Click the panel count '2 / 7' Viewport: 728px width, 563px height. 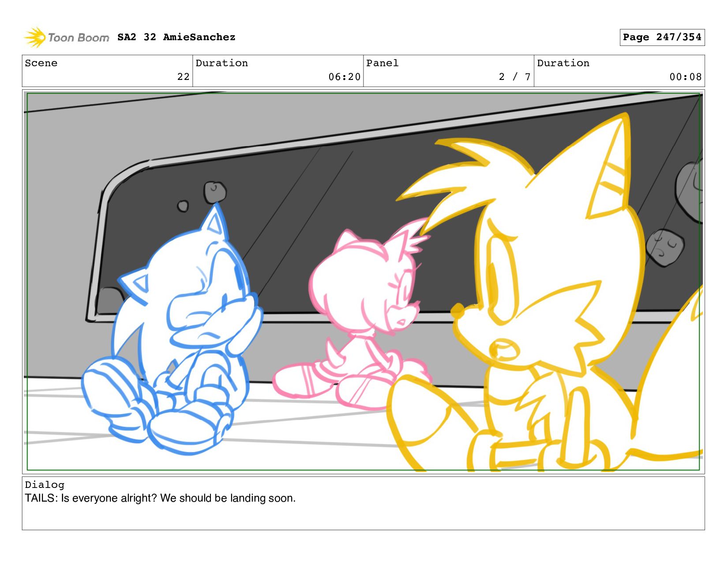click(x=514, y=77)
